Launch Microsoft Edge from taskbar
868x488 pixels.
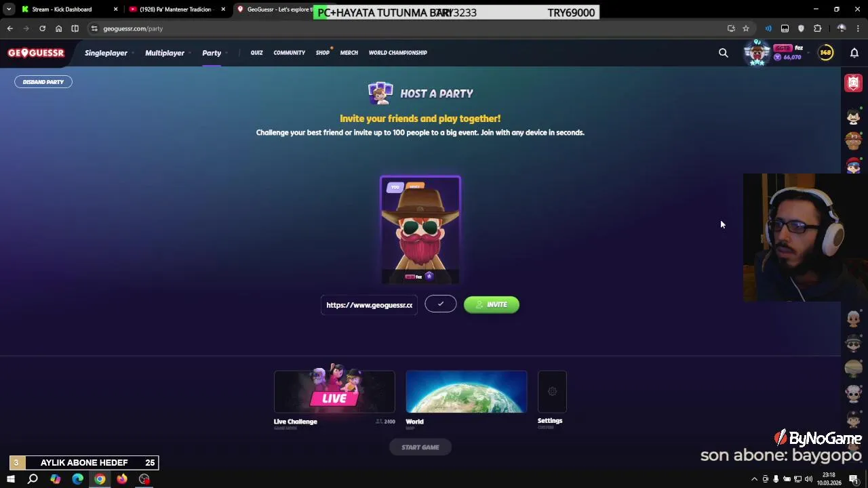77,479
